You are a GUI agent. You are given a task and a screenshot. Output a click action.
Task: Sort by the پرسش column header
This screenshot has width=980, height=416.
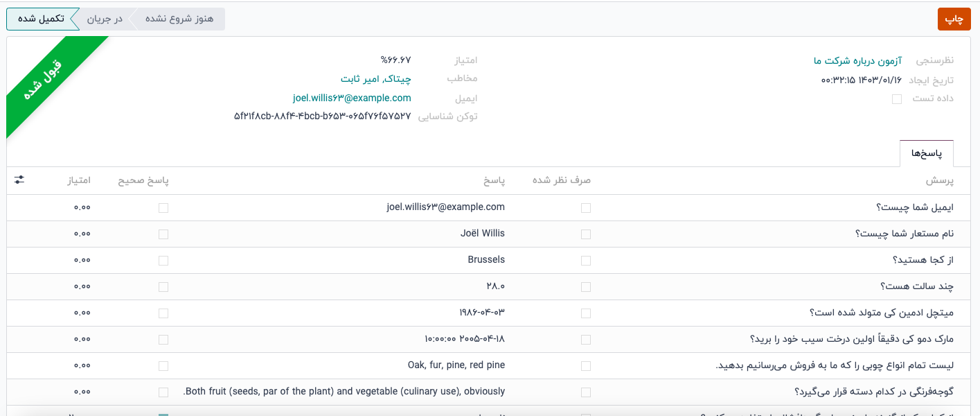tap(940, 181)
